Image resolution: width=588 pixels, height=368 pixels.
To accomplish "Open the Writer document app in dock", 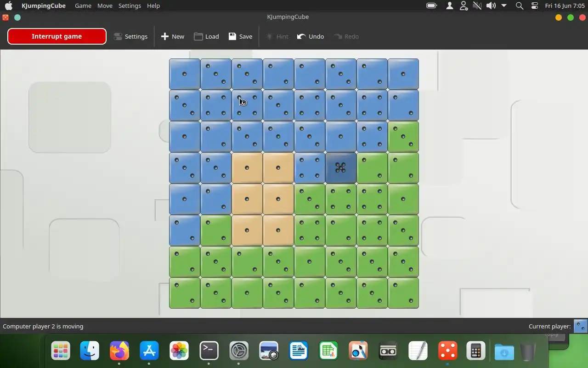I will click(299, 351).
